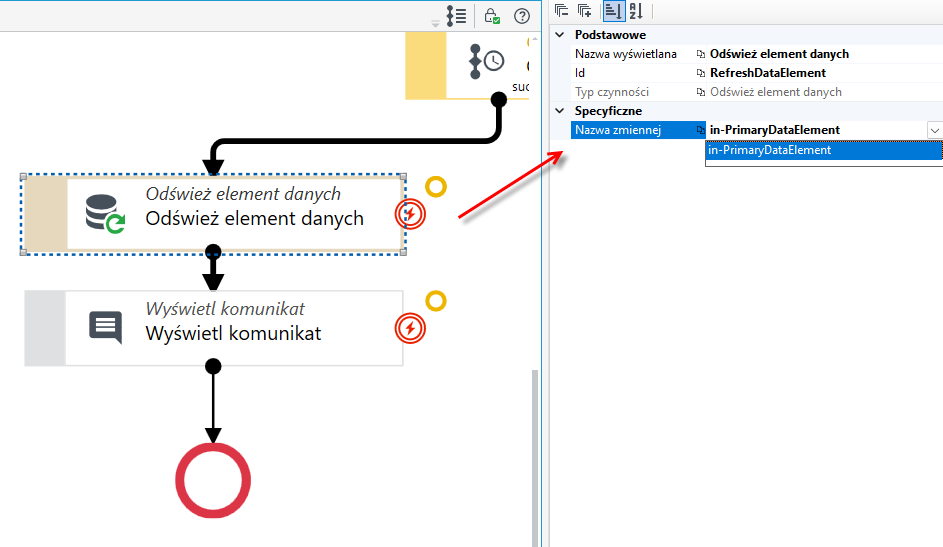Click the Id property label
The height and width of the screenshot is (547, 943).
coord(580,73)
